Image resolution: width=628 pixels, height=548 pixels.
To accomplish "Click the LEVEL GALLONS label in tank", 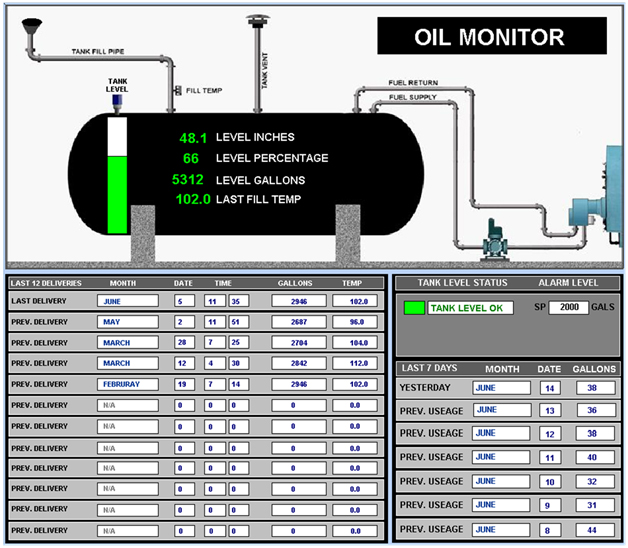I will 260,180.
